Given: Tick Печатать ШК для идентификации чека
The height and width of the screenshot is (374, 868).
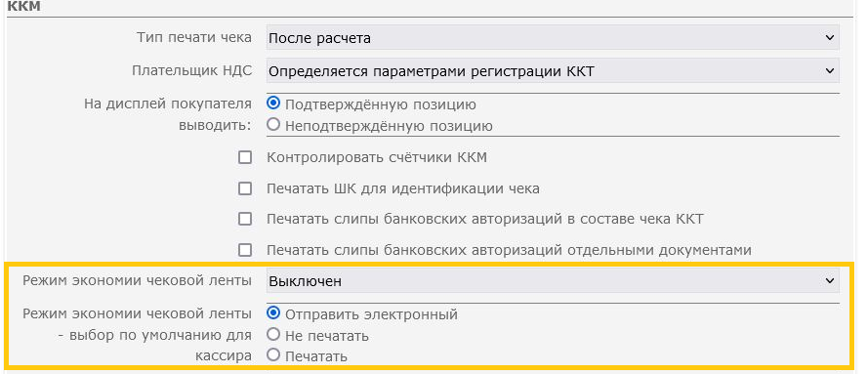Looking at the screenshot, I should click(245, 188).
